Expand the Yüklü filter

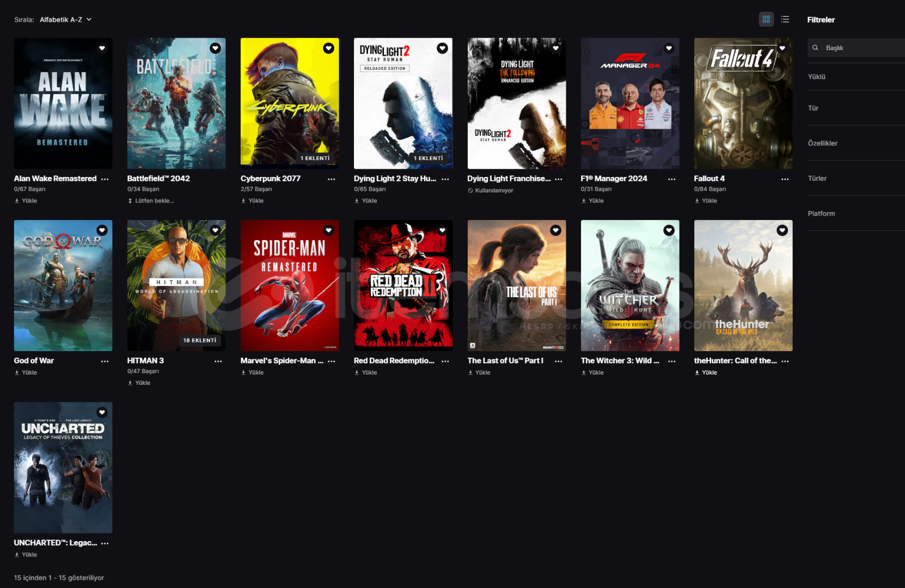click(856, 77)
